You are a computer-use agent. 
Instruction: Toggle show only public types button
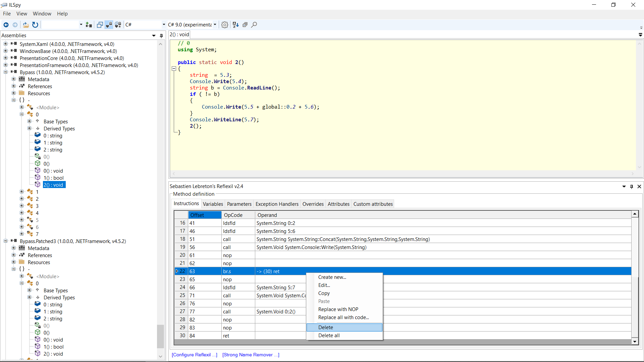100,25
